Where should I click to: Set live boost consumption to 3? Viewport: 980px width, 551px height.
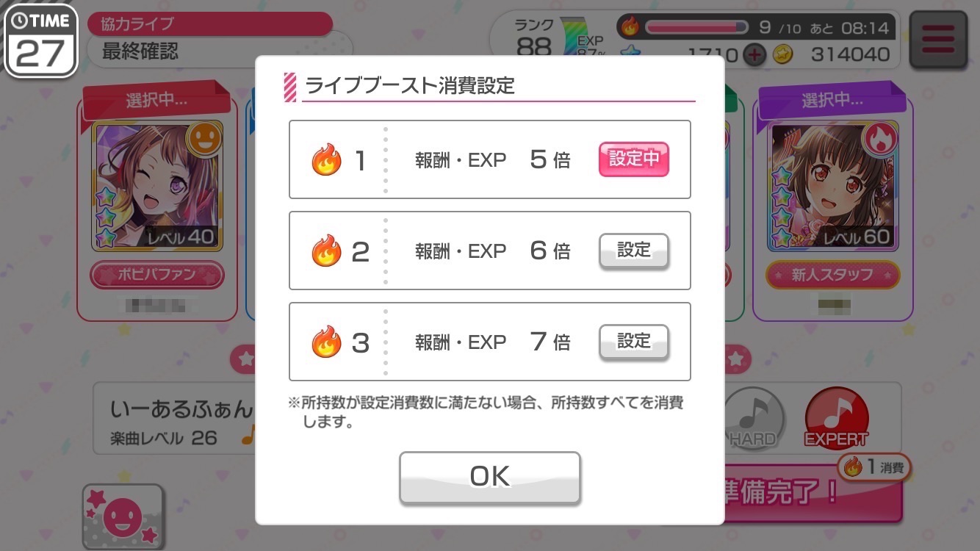pos(634,342)
